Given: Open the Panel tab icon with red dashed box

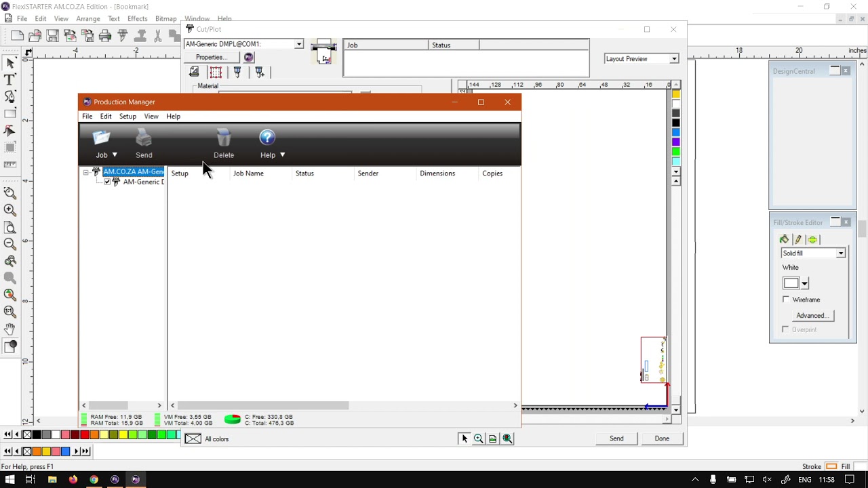Looking at the screenshot, I should click(216, 72).
